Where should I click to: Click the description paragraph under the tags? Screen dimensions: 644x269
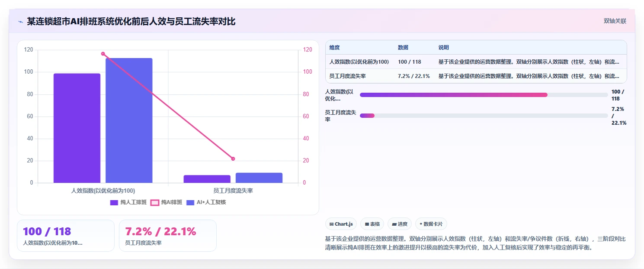point(475,243)
